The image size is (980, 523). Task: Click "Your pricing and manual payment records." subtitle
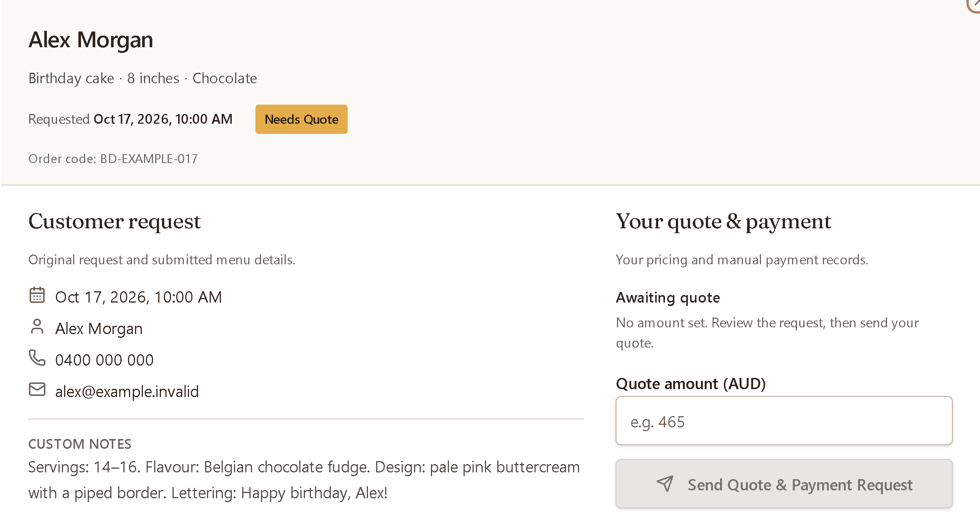742,260
